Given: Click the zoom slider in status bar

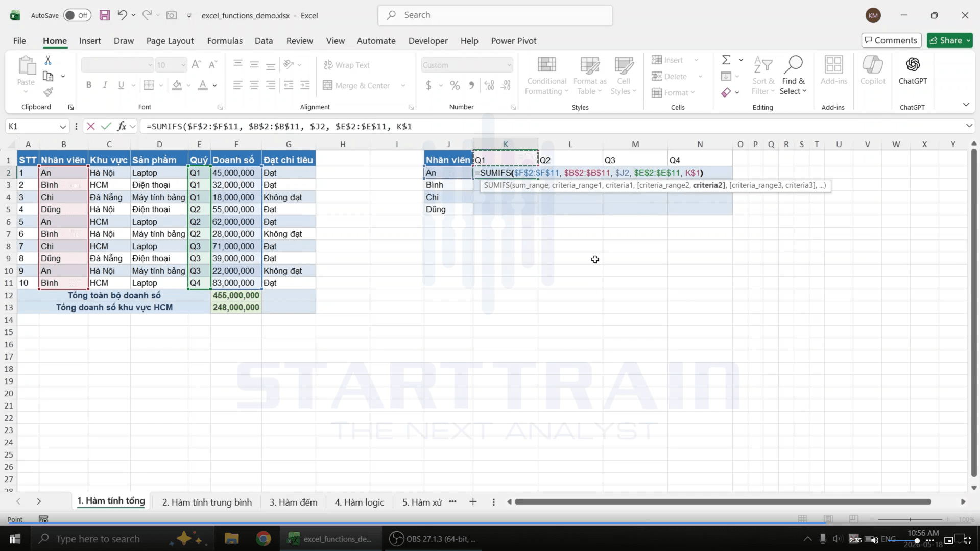Looking at the screenshot, I should coord(910,519).
